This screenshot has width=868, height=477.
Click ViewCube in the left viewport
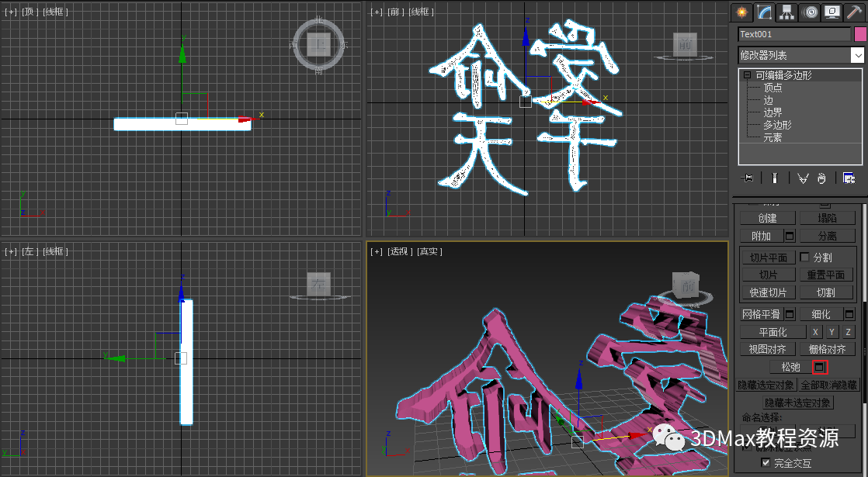(319, 285)
